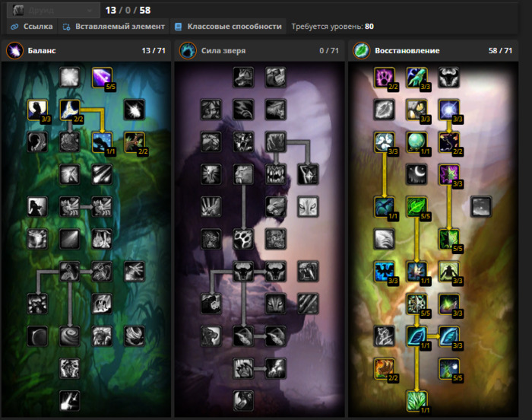Click unlit Primal Fury fangs talent in Feral
The width and height of the screenshot is (532, 420).
click(275, 174)
